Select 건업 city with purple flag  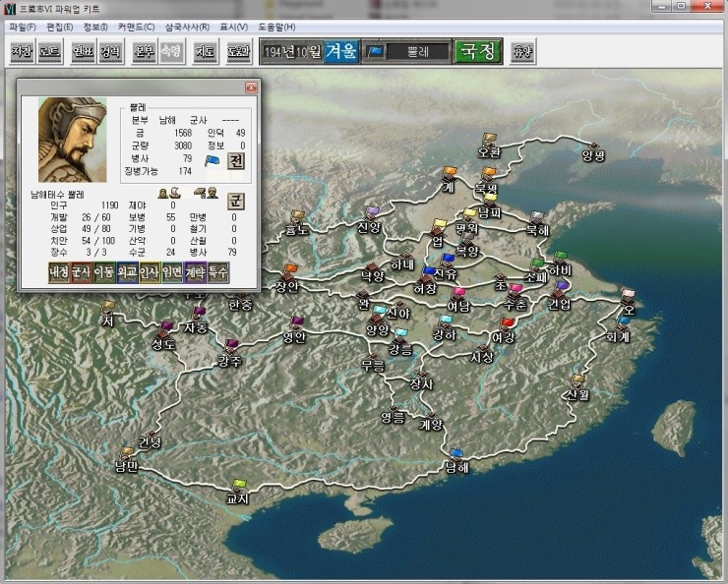(x=560, y=296)
